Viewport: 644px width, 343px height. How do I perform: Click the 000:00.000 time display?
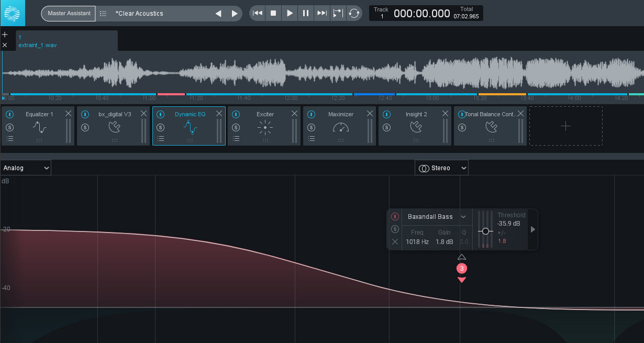422,14
